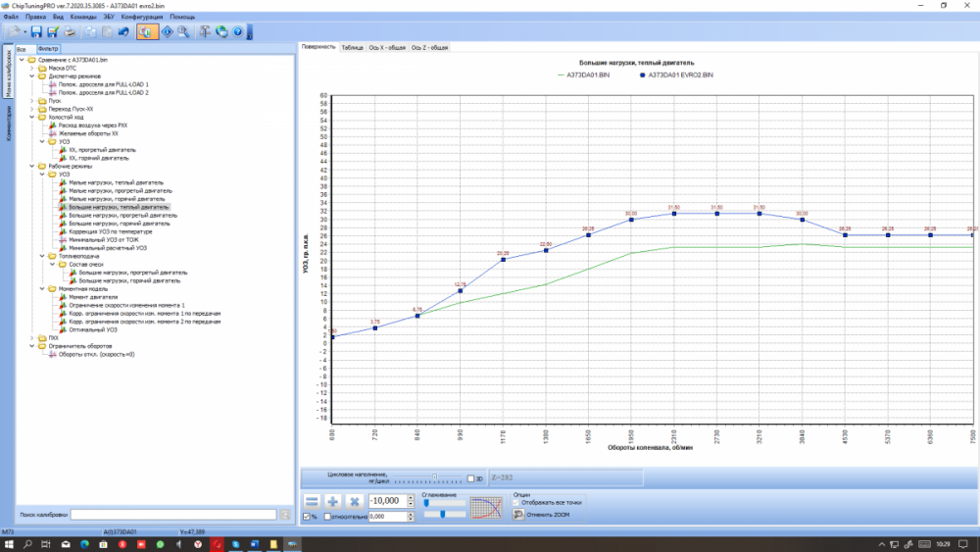The image size is (980, 552).
Task: Check the 'относительно' checkbox
Action: [327, 516]
